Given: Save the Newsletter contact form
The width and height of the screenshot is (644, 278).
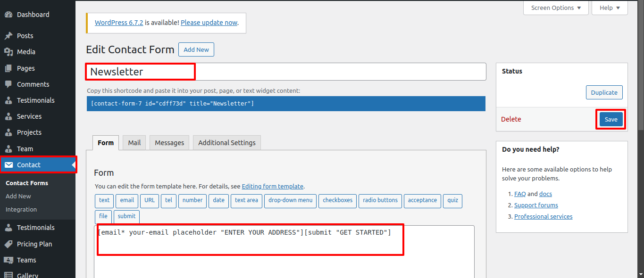Looking at the screenshot, I should [x=611, y=119].
